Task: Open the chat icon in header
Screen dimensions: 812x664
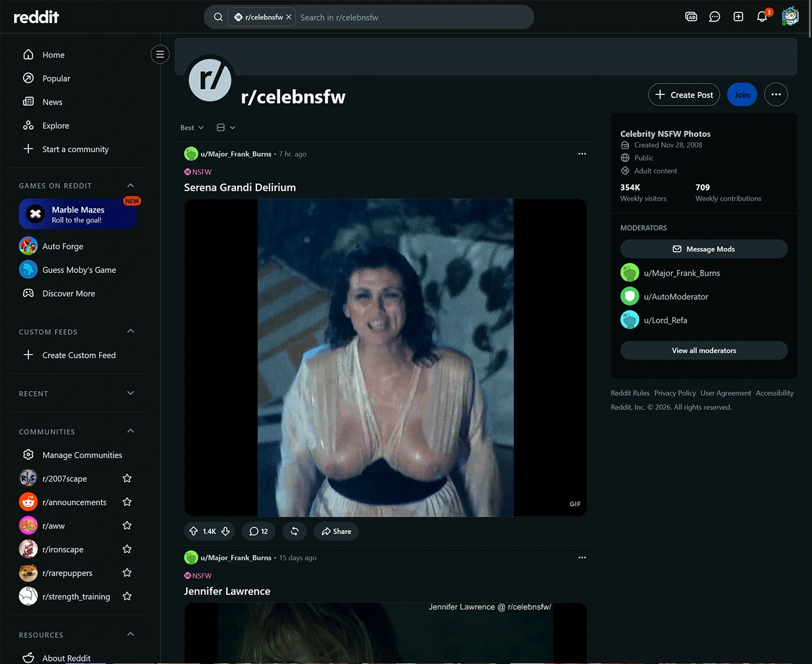Action: (715, 17)
